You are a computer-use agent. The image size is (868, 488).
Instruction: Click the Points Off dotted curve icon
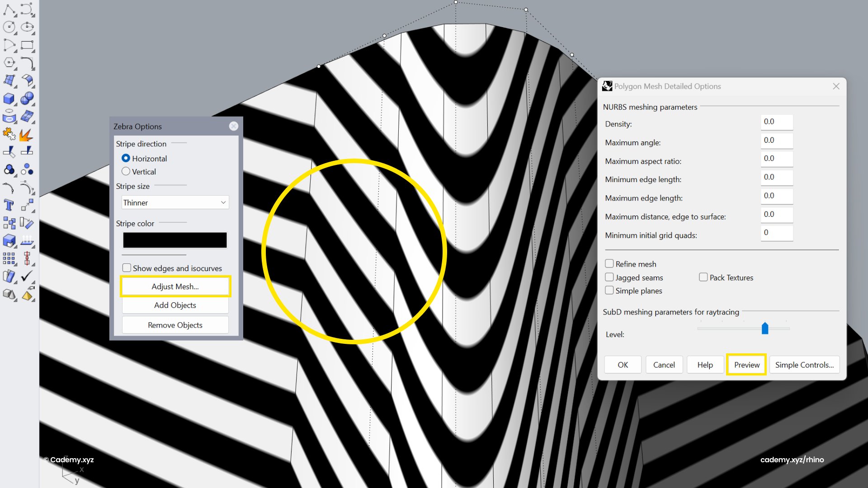point(27,188)
